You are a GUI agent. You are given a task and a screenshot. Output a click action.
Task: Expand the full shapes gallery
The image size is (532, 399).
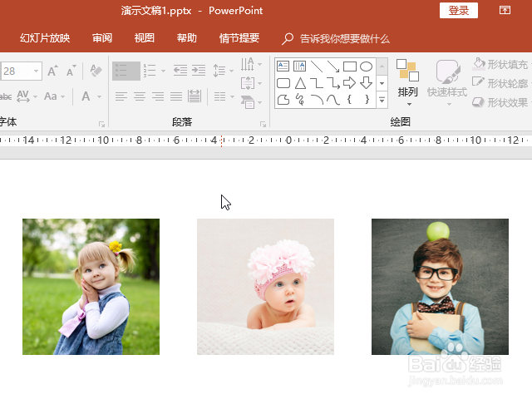click(382, 100)
